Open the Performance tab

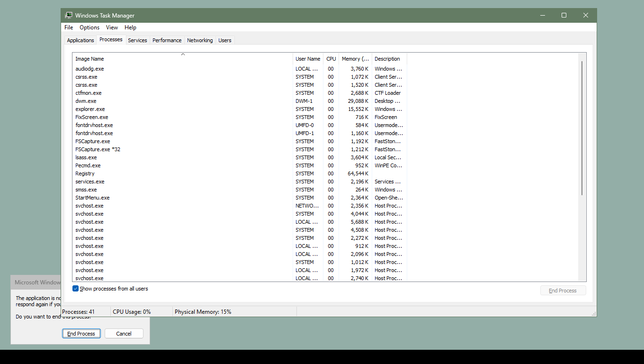[167, 40]
